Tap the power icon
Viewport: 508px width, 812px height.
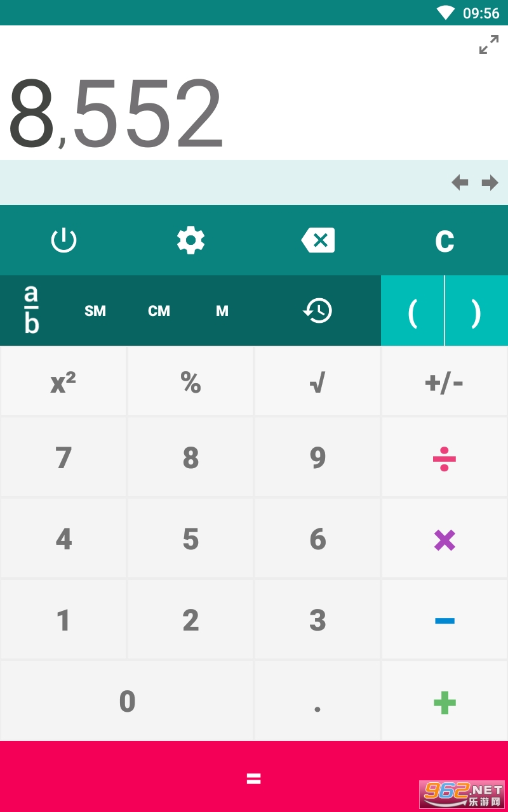click(63, 240)
